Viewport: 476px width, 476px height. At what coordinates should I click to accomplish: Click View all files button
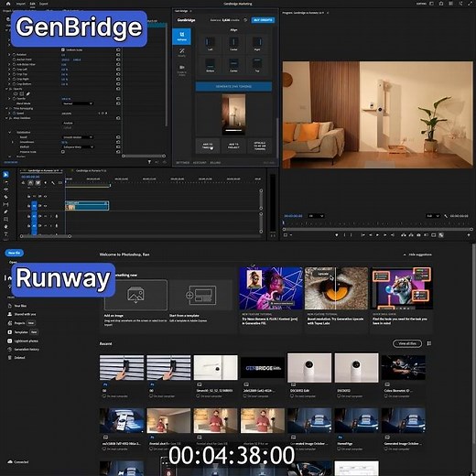(x=407, y=343)
